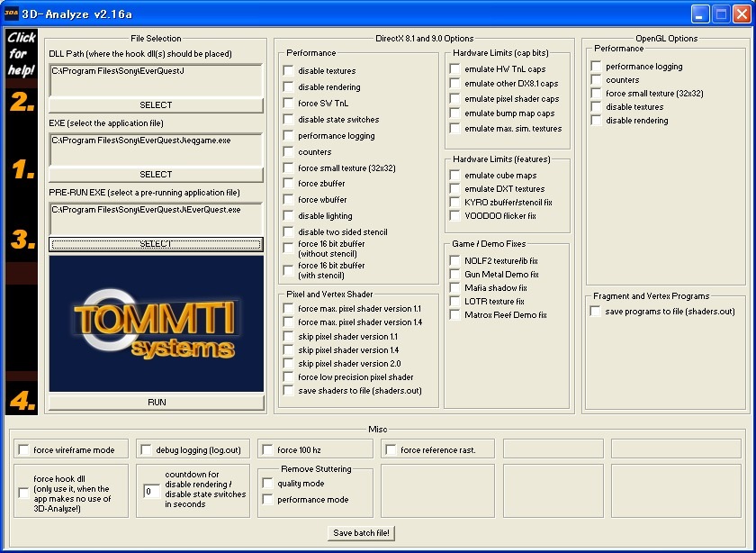The image size is (756, 553).
Task: Toggle OpenGL 'performance logging' checkbox
Action: [596, 67]
